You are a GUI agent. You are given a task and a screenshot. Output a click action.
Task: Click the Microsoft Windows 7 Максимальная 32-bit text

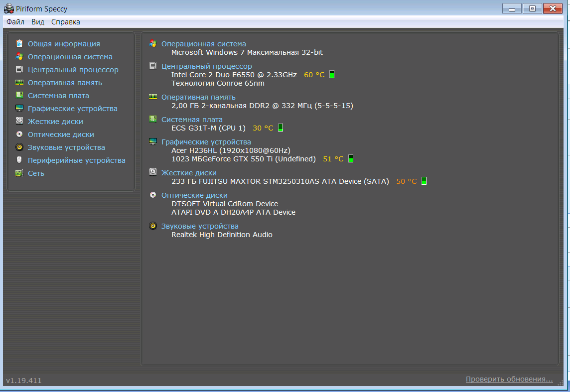247,52
